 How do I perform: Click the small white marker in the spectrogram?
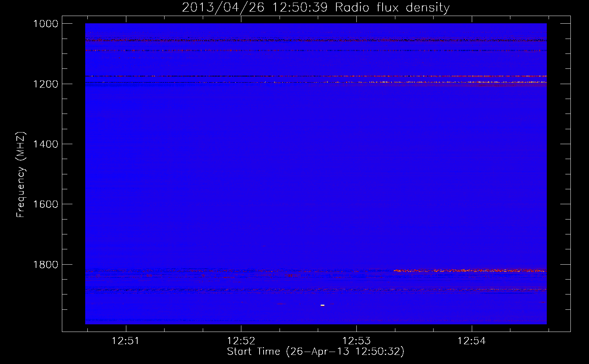tap(323, 305)
